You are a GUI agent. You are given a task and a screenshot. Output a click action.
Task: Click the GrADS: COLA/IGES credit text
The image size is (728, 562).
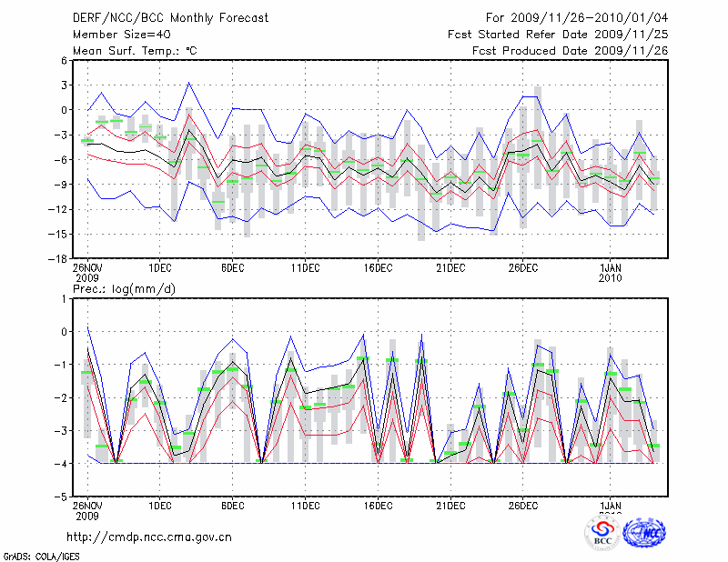point(39,555)
